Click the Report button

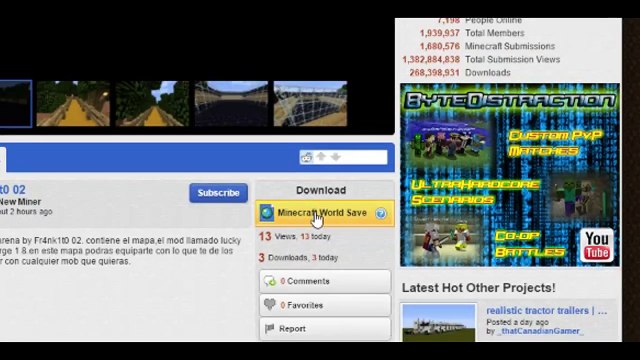[x=325, y=329]
